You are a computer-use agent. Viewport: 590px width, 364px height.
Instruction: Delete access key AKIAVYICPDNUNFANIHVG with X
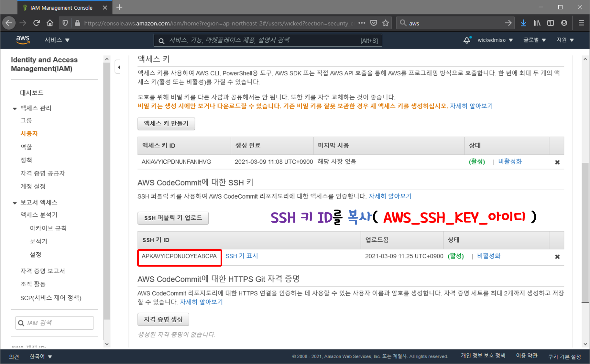(557, 162)
